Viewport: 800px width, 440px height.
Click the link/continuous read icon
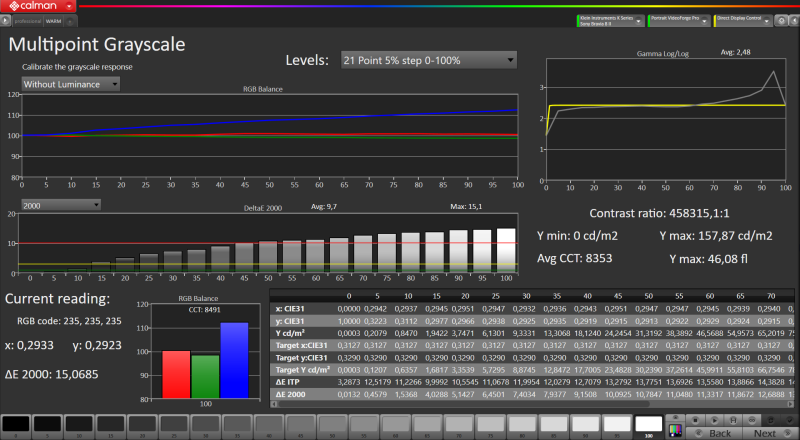coord(752,420)
